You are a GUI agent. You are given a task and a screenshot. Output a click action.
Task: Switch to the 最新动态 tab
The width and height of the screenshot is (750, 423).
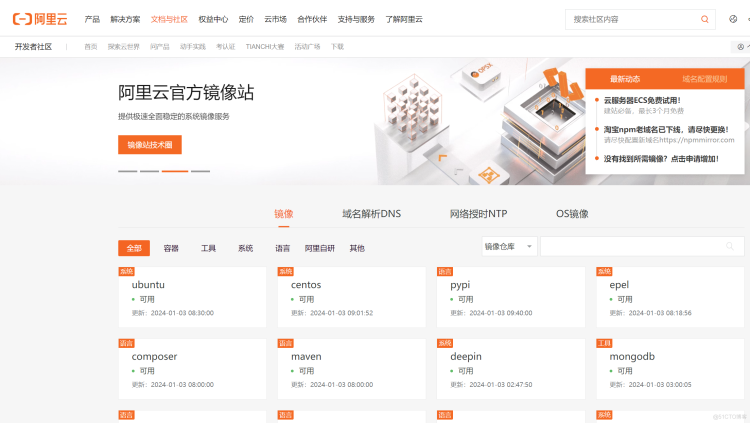[625, 79]
